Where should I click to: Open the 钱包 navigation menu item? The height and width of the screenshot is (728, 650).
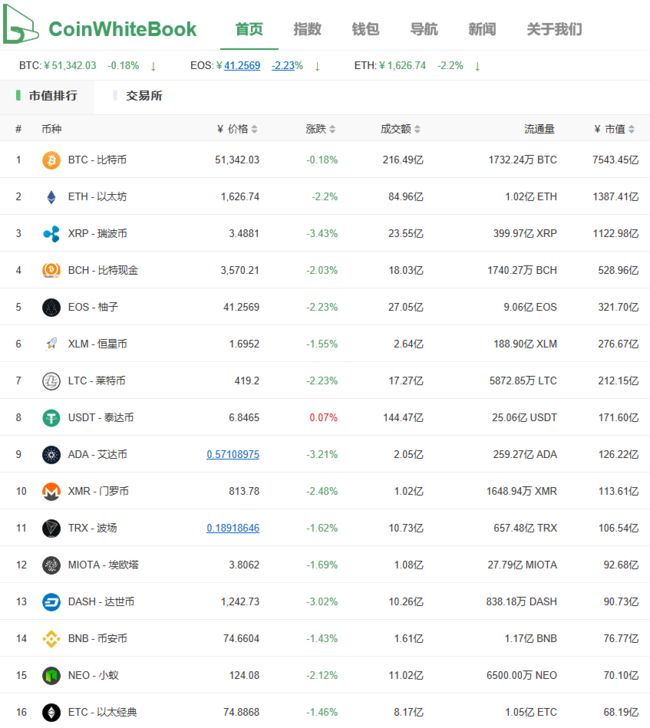pyautogui.click(x=365, y=29)
